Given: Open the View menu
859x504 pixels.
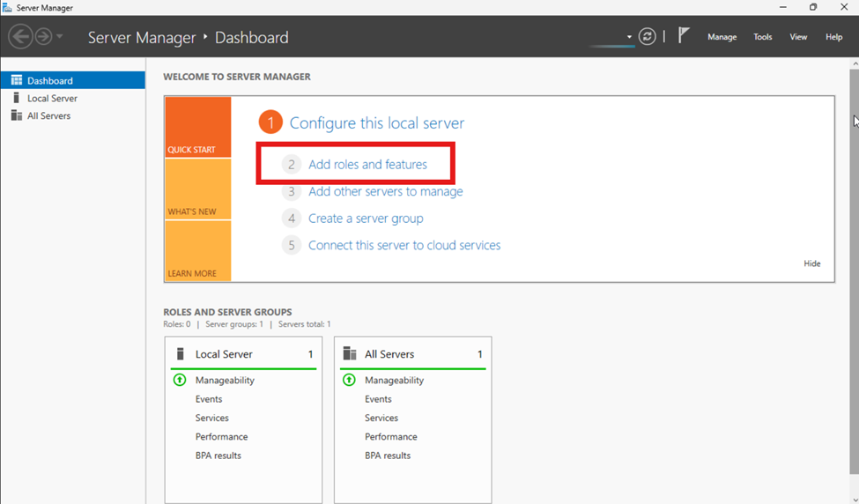Looking at the screenshot, I should click(798, 37).
